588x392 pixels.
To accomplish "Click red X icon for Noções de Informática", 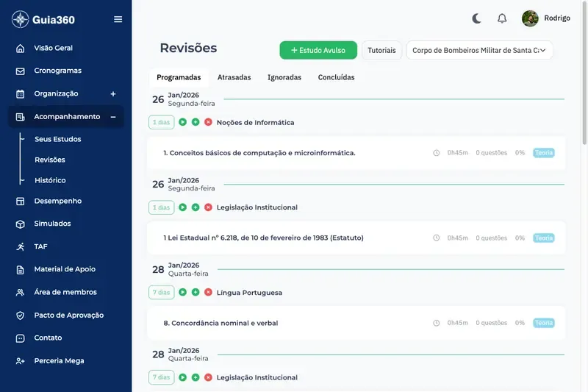I will (x=208, y=122).
